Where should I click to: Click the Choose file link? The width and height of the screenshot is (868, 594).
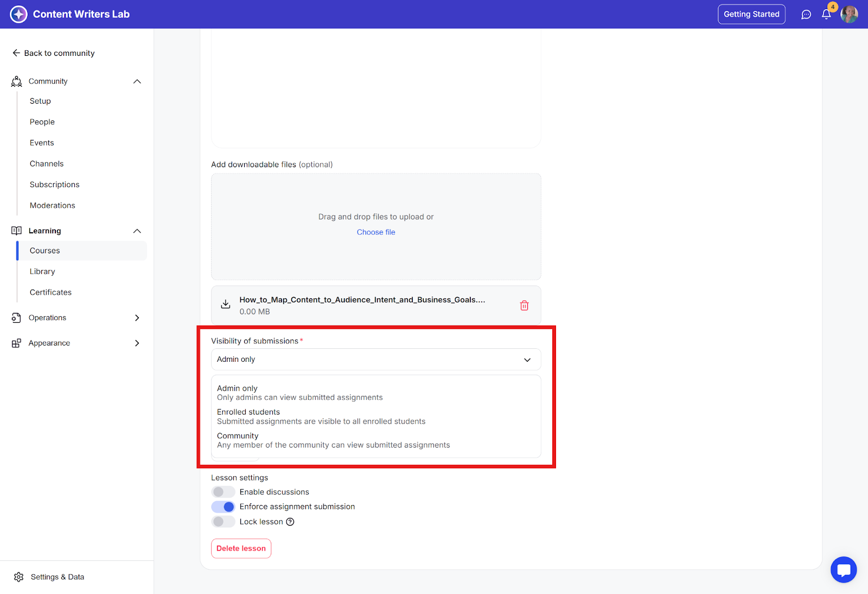(376, 232)
